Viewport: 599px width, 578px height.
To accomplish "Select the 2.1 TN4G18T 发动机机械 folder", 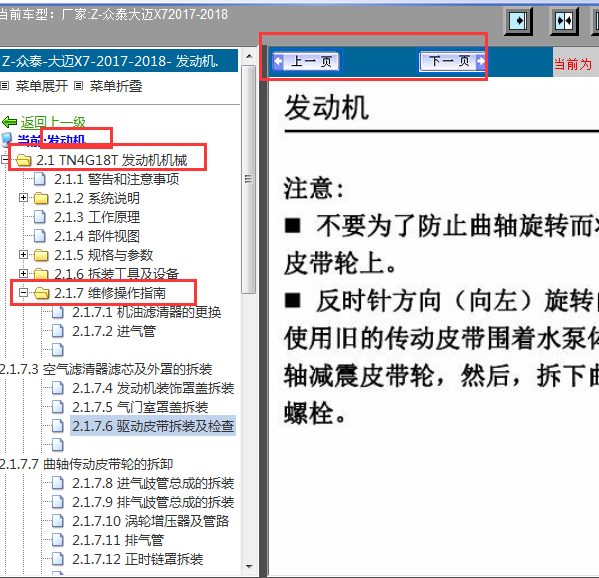I will (x=112, y=160).
